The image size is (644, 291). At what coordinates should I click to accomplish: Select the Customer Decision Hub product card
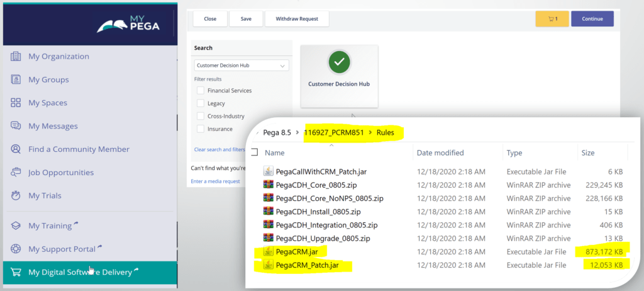339,77
